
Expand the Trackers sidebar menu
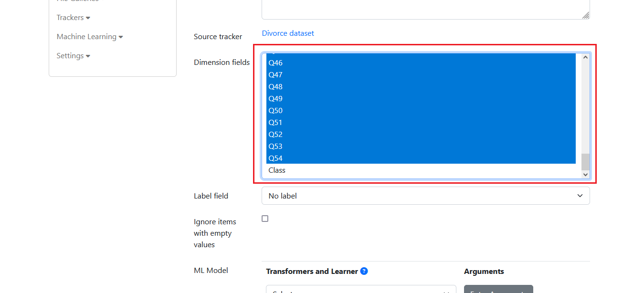73,18
